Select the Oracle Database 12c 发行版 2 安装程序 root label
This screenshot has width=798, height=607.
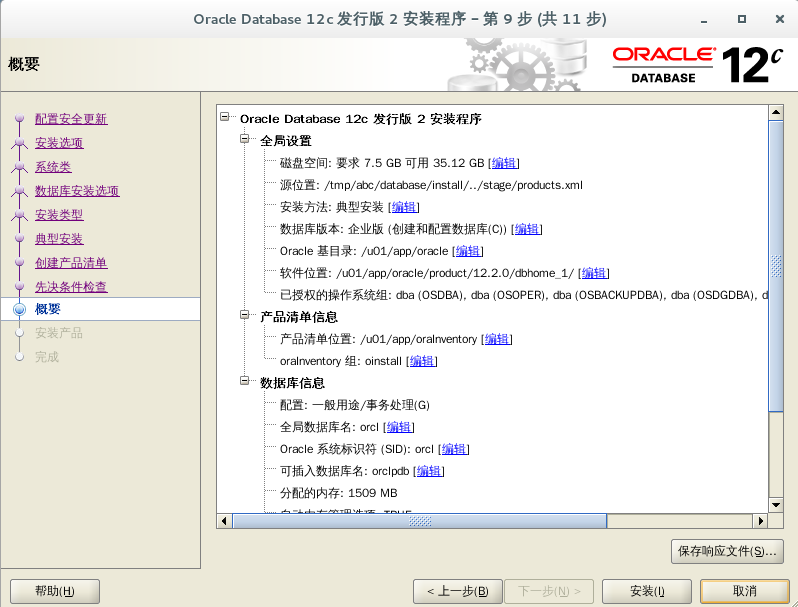click(x=360, y=119)
